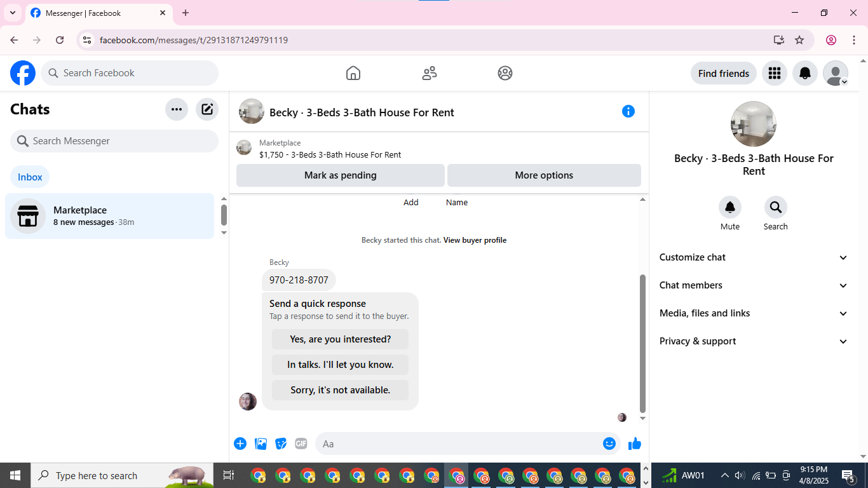Click the Name label above chat start
The width and height of the screenshot is (868, 488).
457,203
